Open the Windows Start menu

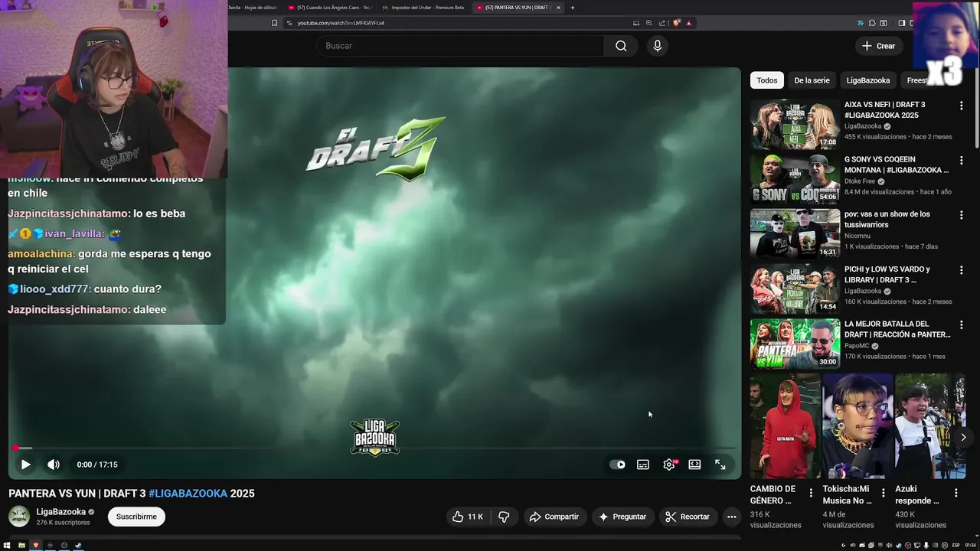pyautogui.click(x=8, y=546)
